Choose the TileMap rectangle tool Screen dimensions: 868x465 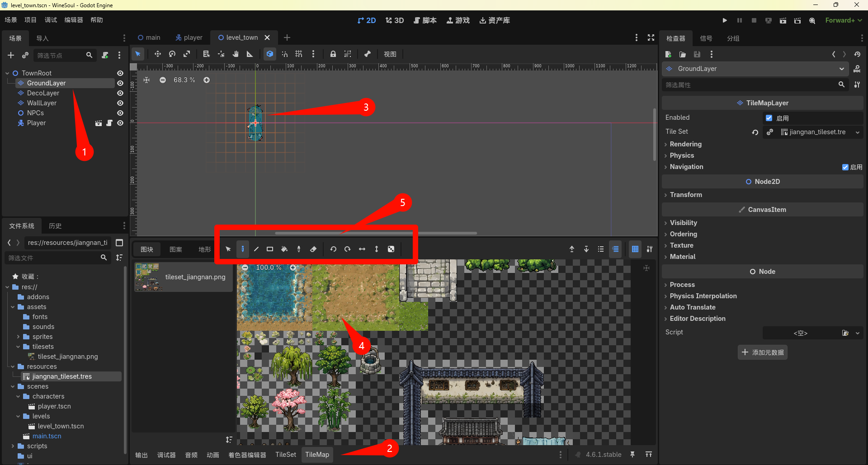270,249
